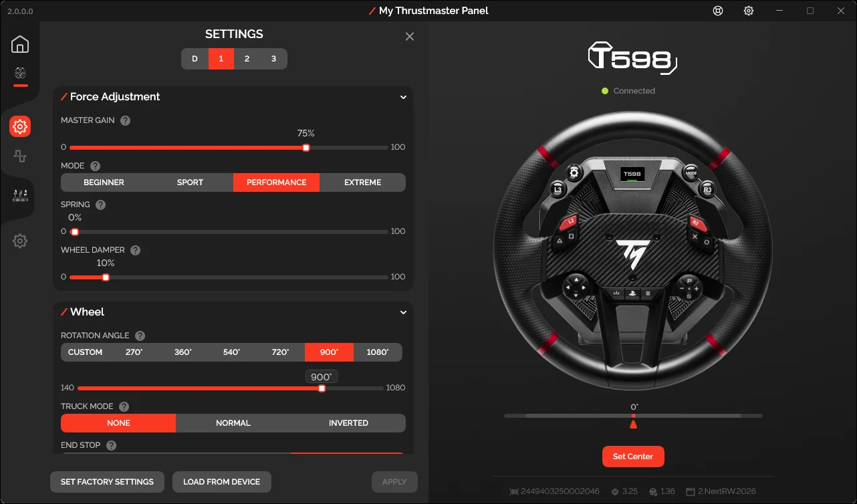Viewport: 857px width, 504px height.
Task: Click SET FACTORY SETTINGS button
Action: click(x=107, y=482)
